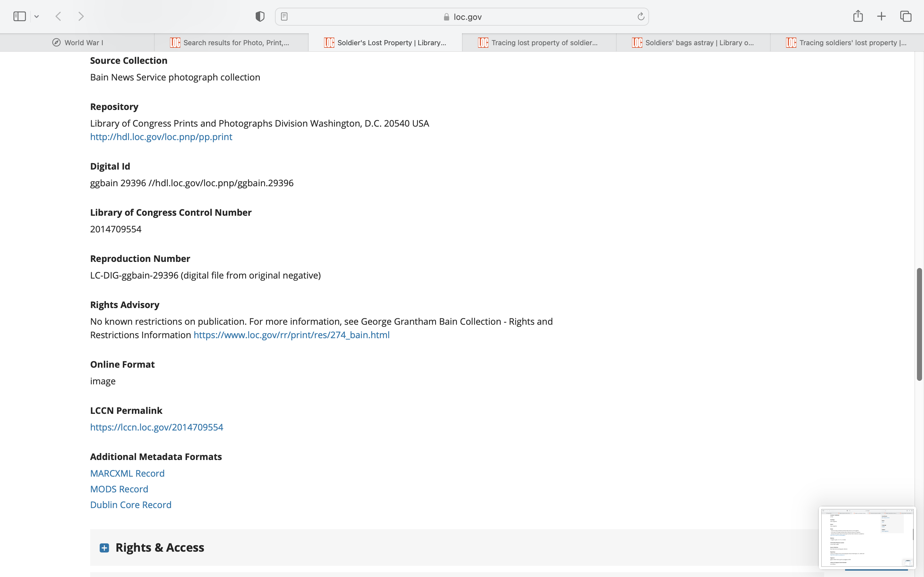Click the loc.gov address bar
This screenshot has width=924, height=577.
[462, 17]
